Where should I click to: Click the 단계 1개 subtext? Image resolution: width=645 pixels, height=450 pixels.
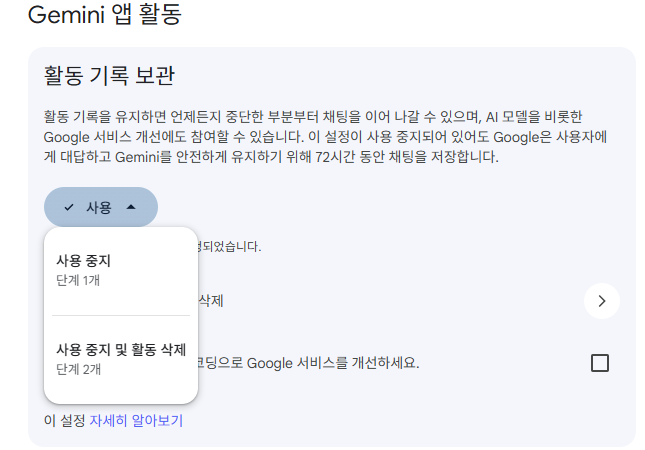[x=78, y=281]
